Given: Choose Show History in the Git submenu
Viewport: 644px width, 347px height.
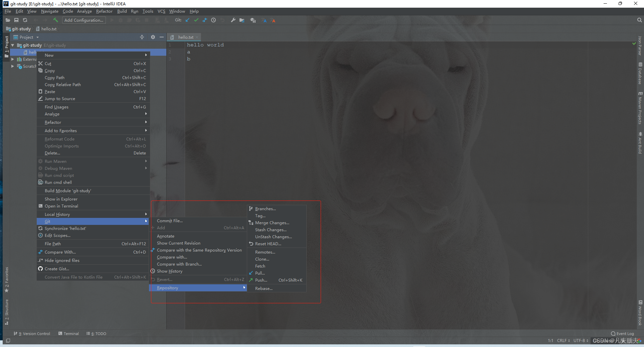Looking at the screenshot, I should coord(198,271).
